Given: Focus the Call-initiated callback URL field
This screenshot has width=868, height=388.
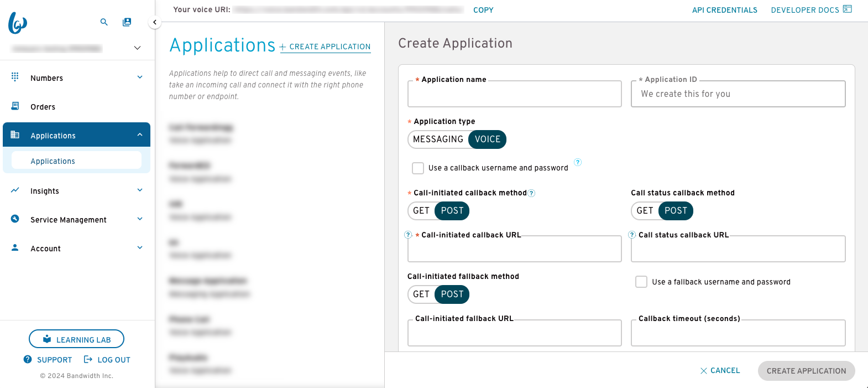Looking at the screenshot, I should coord(515,249).
